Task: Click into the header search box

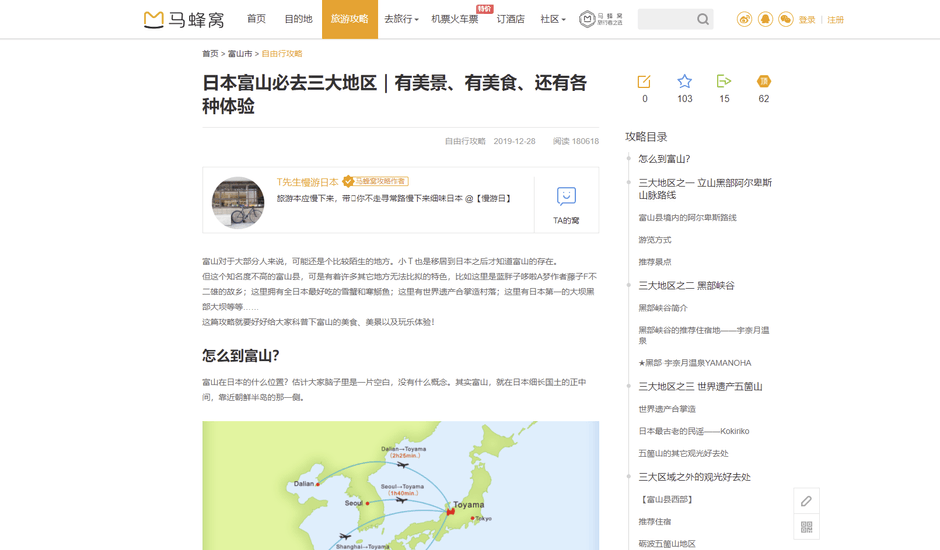Action: (x=665, y=19)
